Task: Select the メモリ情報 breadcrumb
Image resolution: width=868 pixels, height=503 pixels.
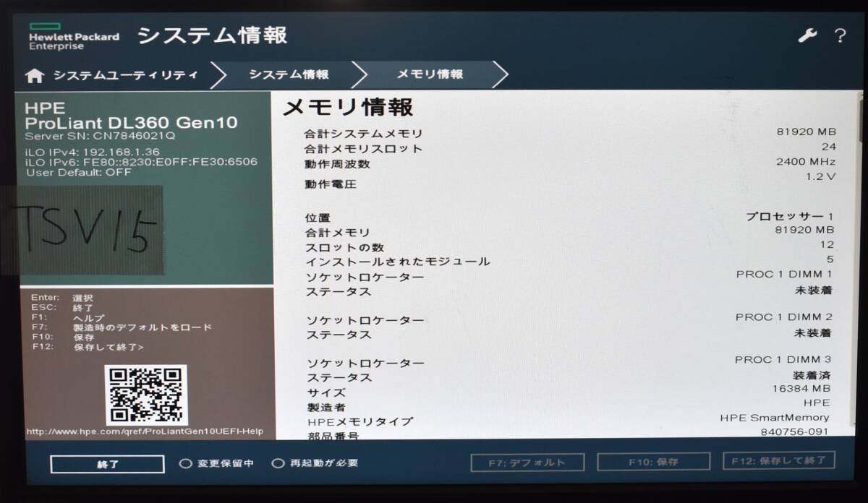Action: [x=430, y=74]
